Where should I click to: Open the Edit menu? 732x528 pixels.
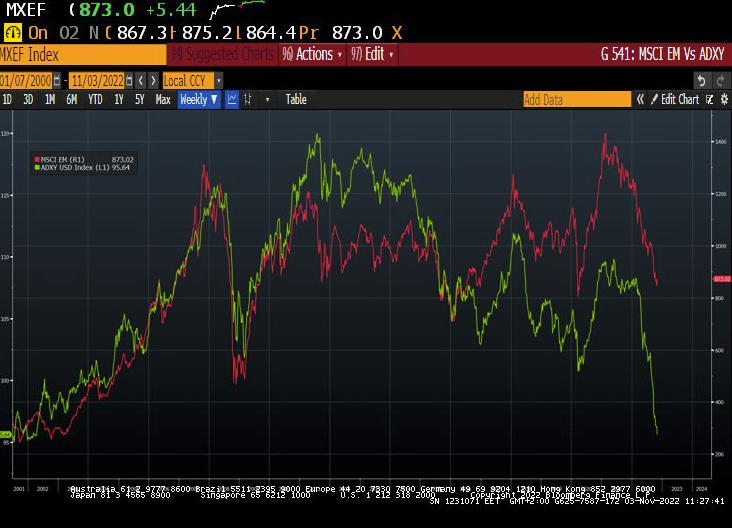(372, 54)
